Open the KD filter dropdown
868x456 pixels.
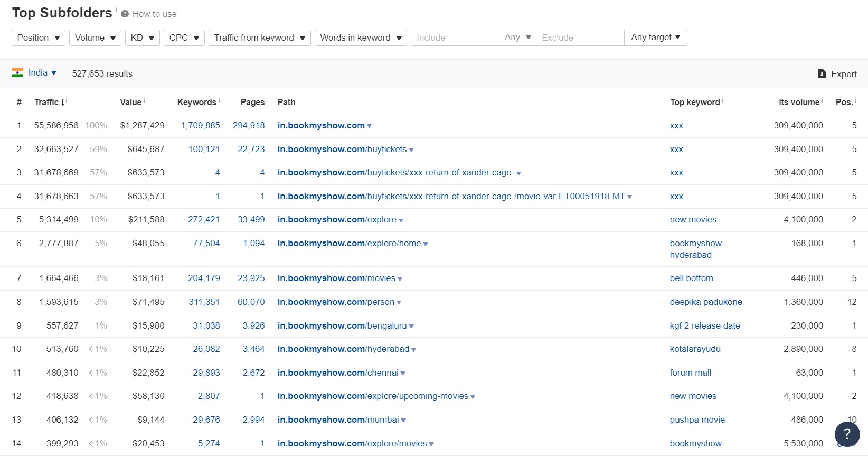(143, 38)
